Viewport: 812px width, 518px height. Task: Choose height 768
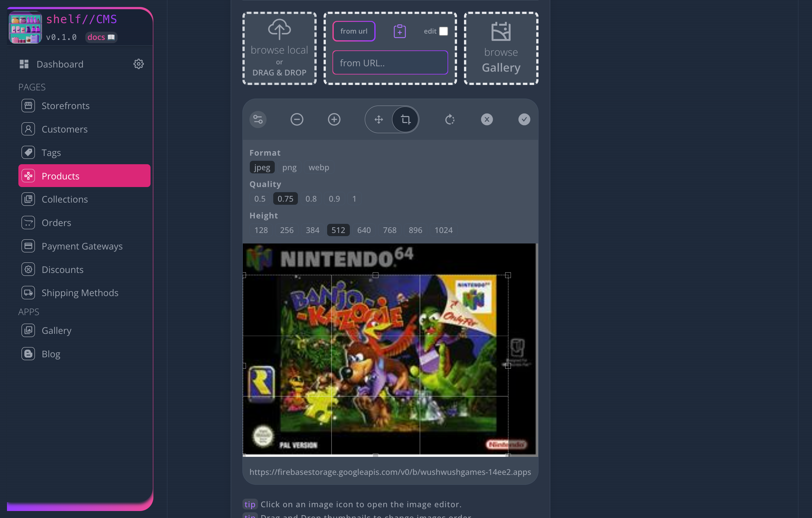coord(390,230)
